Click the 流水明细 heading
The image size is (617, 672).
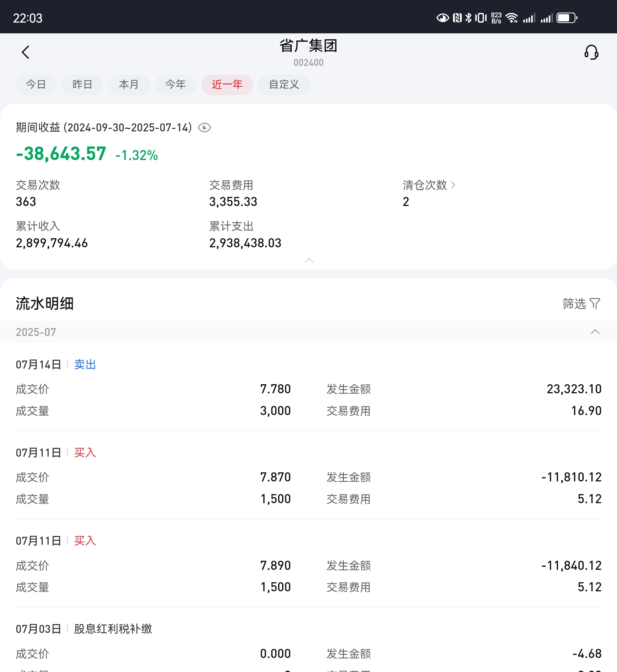(44, 304)
